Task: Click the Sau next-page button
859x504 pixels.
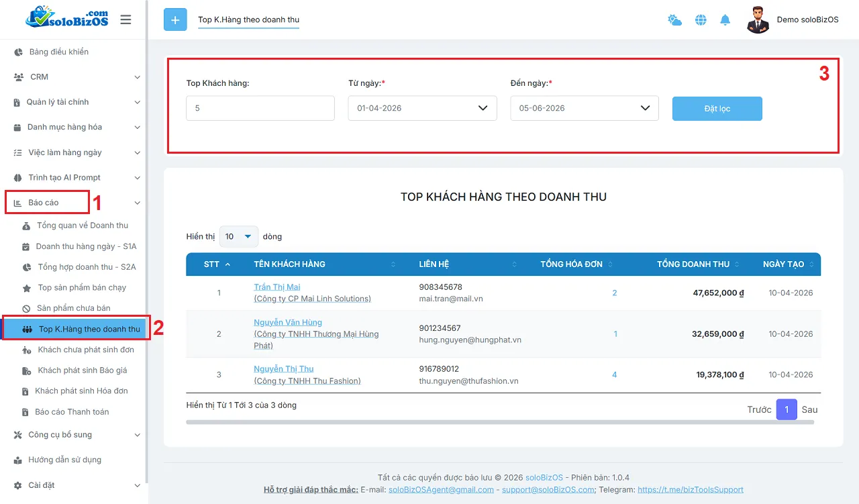Action: point(809,409)
